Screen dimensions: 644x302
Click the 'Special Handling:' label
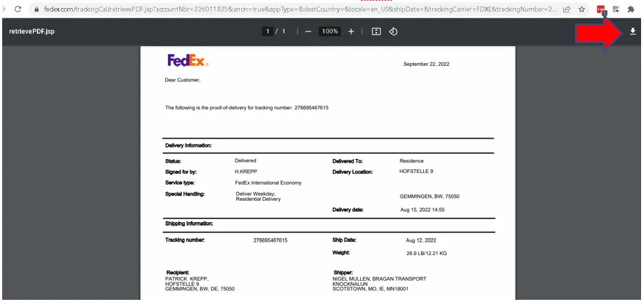pos(185,194)
